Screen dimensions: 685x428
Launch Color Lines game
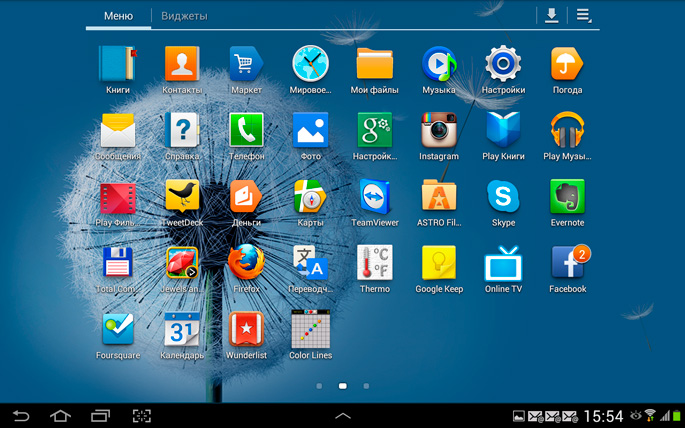[x=310, y=329]
